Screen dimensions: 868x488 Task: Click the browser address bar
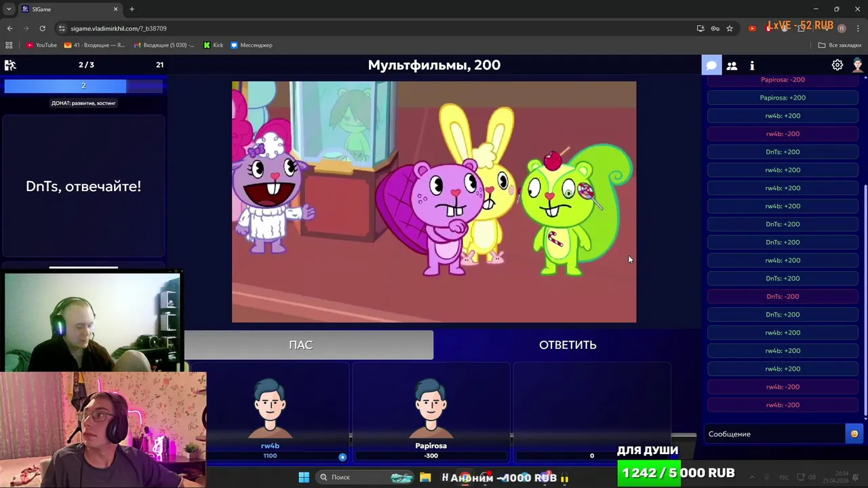point(380,28)
